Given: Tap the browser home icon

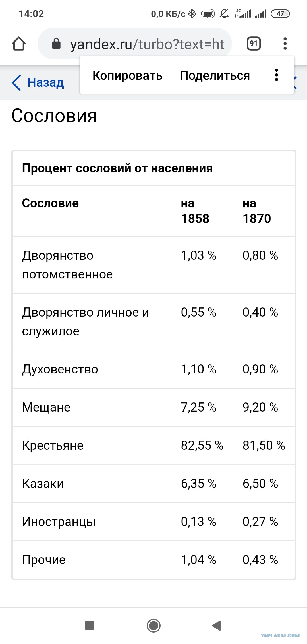Looking at the screenshot, I should (19, 44).
